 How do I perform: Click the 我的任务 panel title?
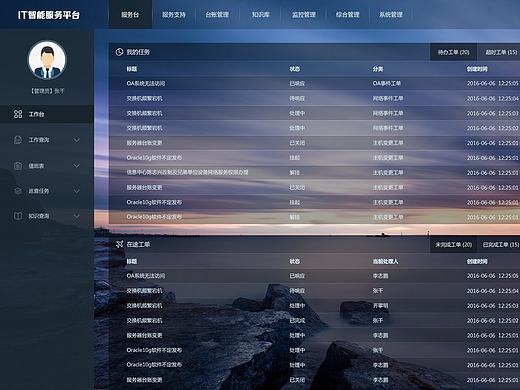[x=138, y=52]
